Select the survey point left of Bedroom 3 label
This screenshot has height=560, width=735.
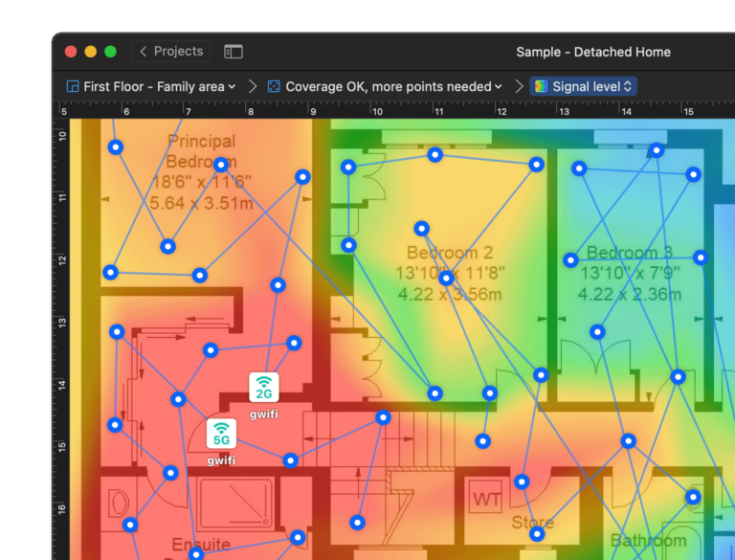570,259
